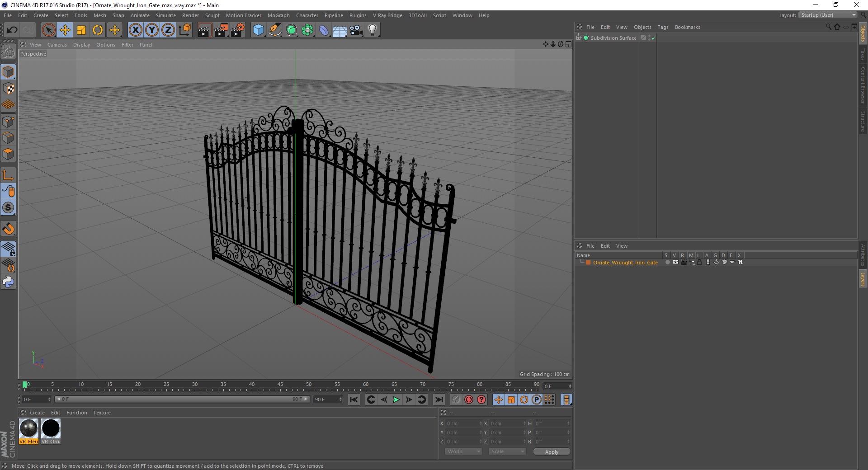Select the Rotate tool icon
This screenshot has width=868, height=470.
point(98,30)
